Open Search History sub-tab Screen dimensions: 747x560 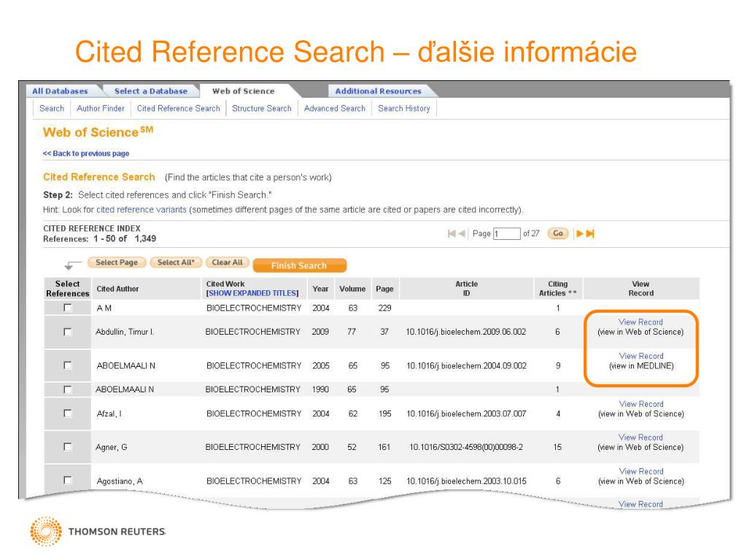[404, 109]
